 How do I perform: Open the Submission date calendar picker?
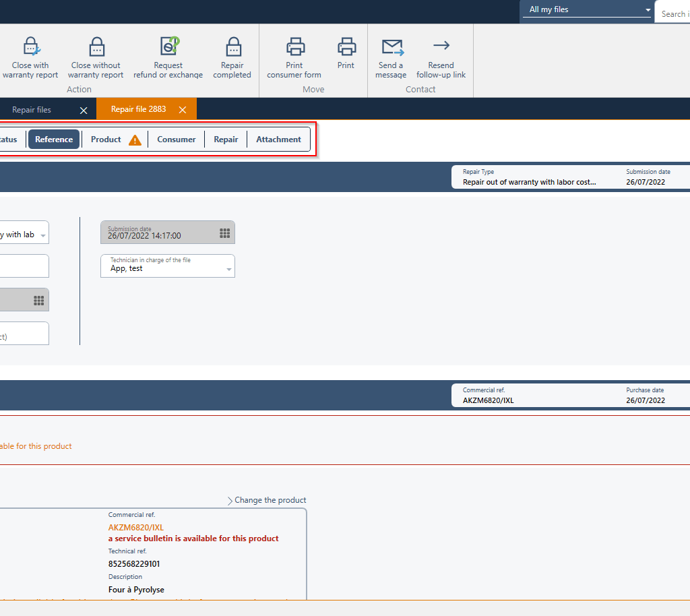(x=225, y=233)
